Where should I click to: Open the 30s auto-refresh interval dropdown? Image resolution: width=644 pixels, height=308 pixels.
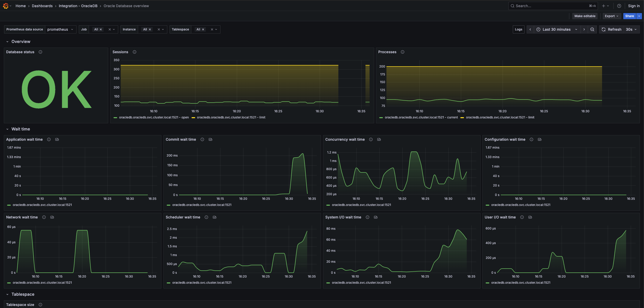pyautogui.click(x=631, y=29)
